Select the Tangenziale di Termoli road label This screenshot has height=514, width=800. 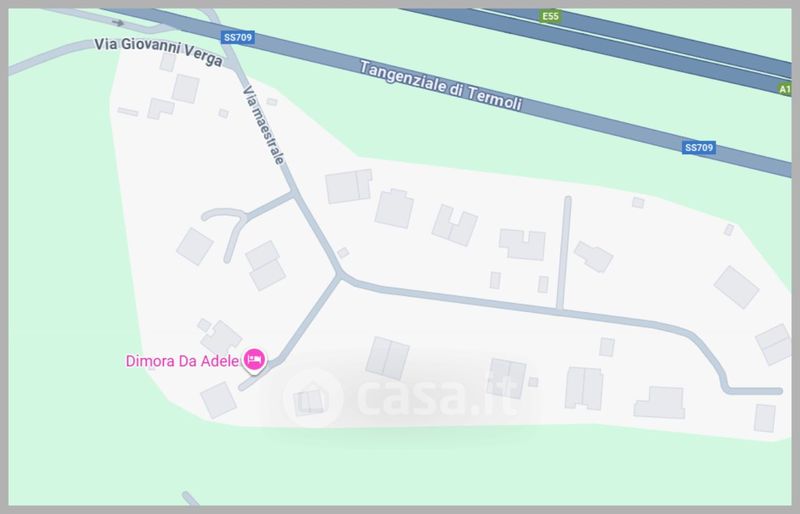coord(441,85)
